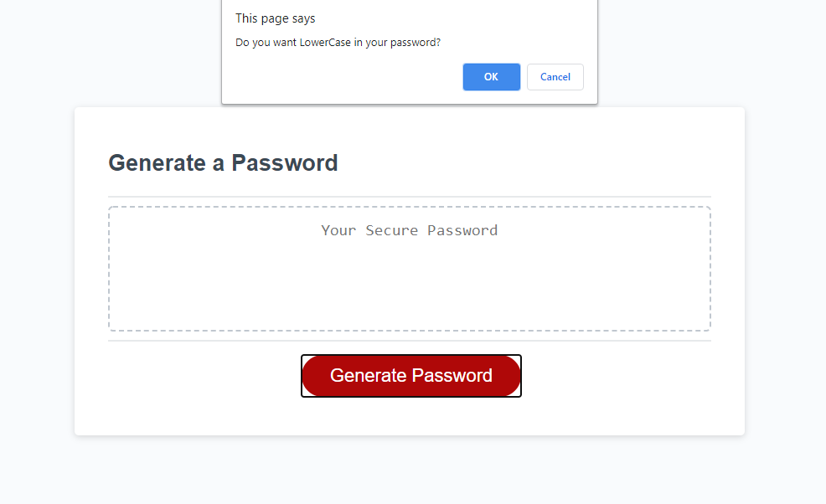This screenshot has width=826, height=504.
Task: Click the This page says dialog text
Action: 275,18
